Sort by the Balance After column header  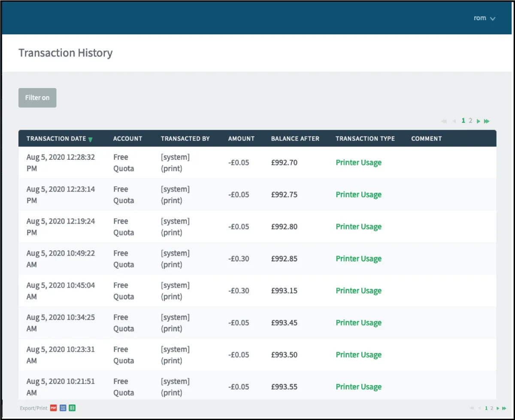tap(295, 139)
